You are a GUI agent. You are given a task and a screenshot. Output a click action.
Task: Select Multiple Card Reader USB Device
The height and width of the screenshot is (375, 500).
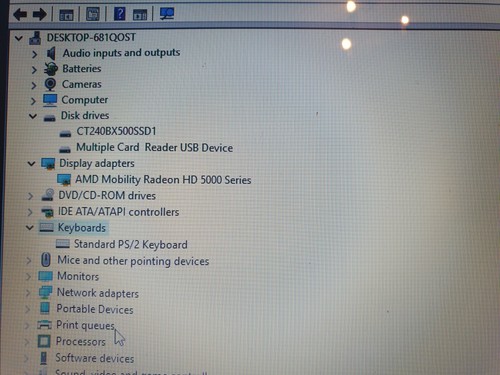pyautogui.click(x=155, y=147)
